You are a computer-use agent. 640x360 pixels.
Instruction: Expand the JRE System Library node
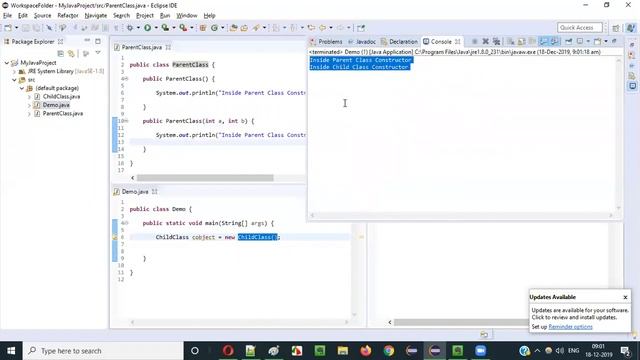point(14,71)
